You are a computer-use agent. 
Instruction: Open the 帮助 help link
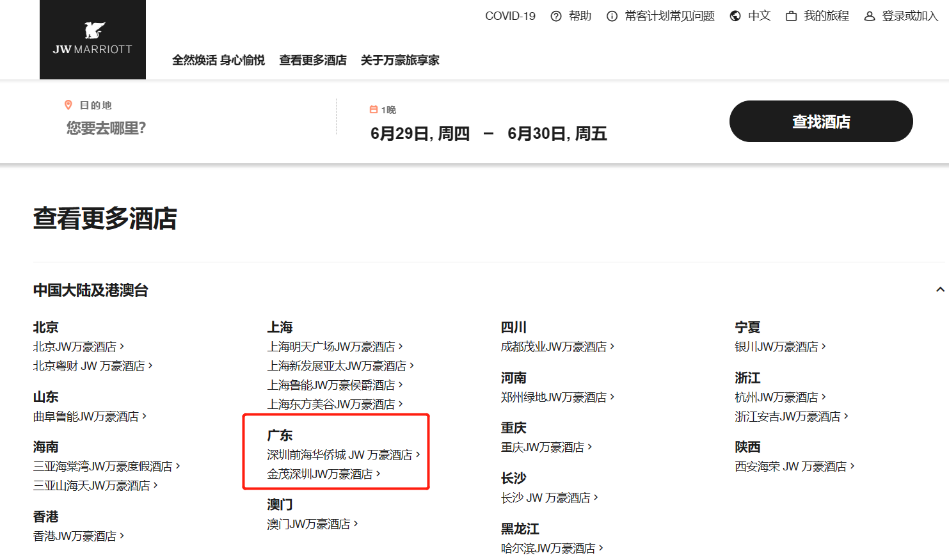[580, 16]
